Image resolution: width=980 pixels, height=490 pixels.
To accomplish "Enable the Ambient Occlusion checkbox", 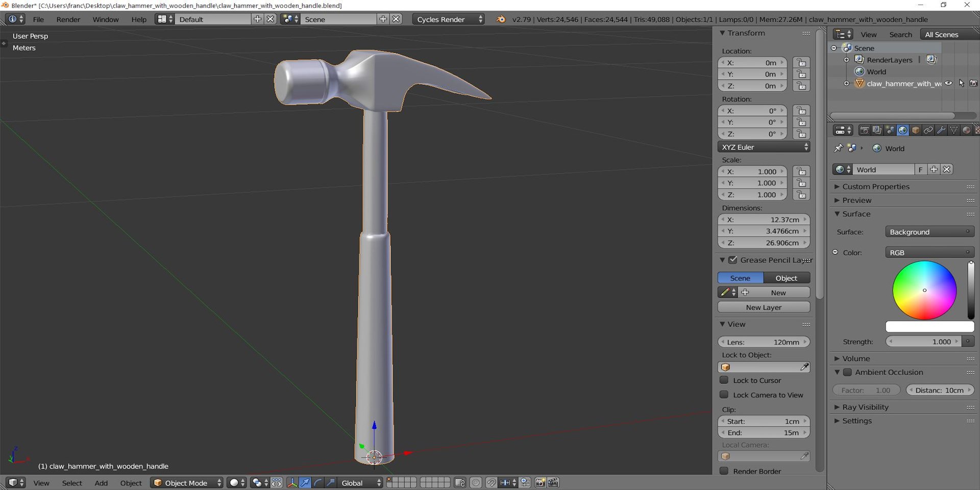I will (x=847, y=372).
